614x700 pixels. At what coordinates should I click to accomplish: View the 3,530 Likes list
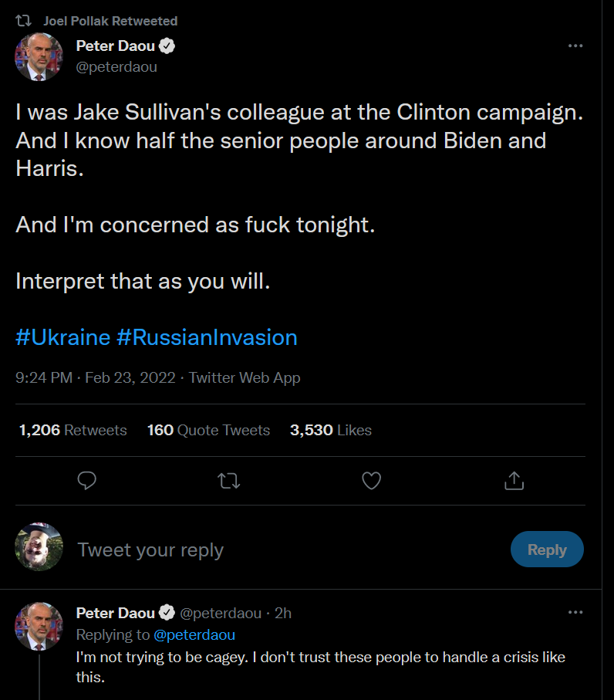(330, 430)
